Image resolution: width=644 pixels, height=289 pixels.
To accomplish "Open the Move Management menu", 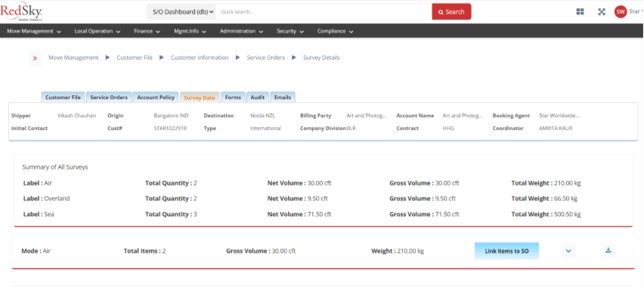I will [x=34, y=31].
